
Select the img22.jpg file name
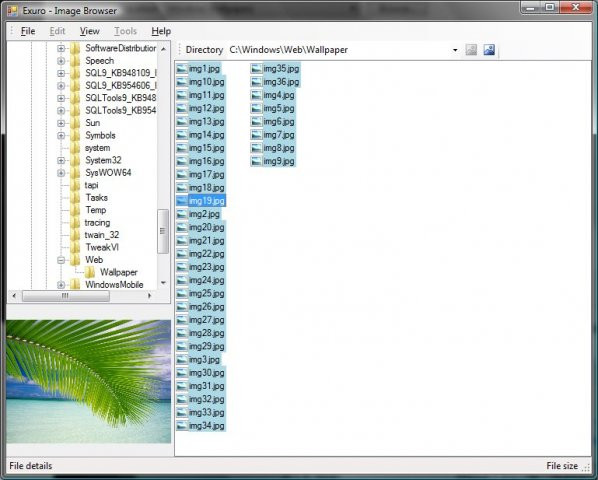[206, 254]
